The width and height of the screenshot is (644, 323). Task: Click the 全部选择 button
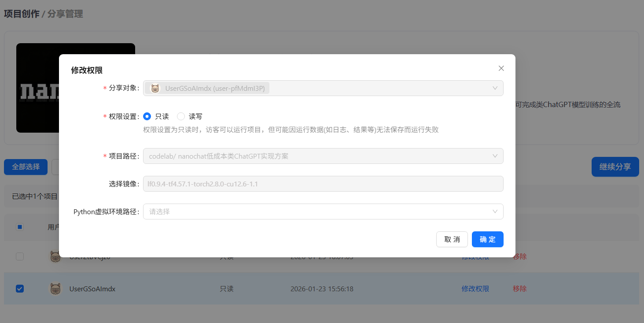pos(26,167)
